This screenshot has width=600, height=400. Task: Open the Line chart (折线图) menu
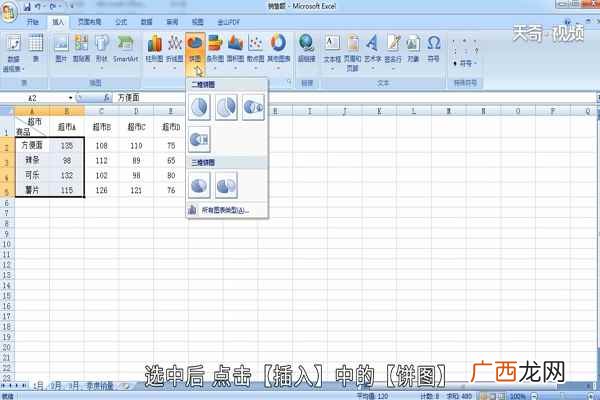click(x=175, y=52)
